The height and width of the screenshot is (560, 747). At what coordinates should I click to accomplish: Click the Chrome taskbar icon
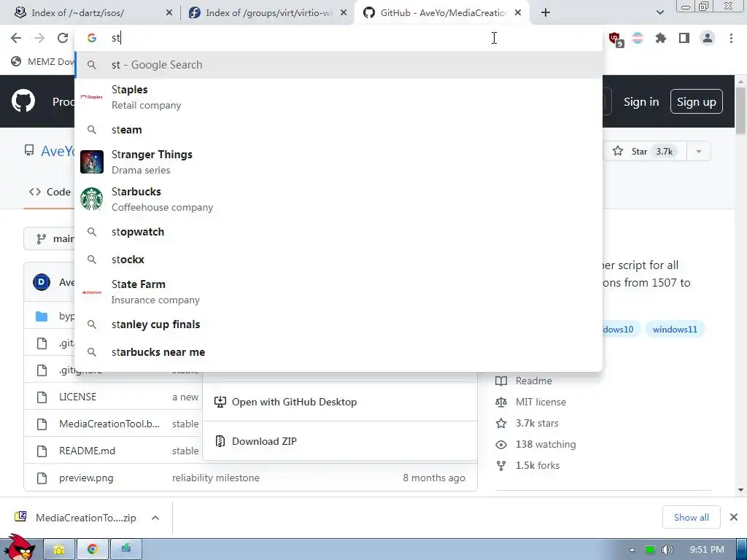coord(93,550)
